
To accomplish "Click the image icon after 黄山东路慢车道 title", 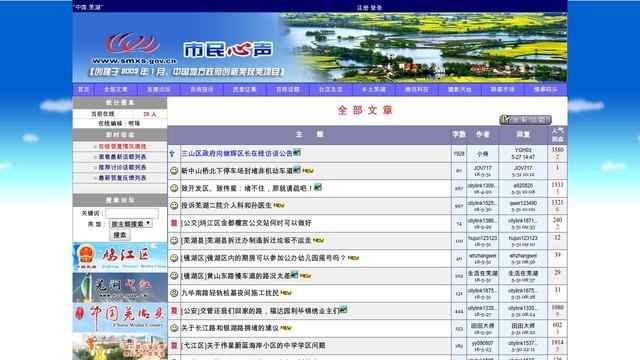I will (294, 275).
